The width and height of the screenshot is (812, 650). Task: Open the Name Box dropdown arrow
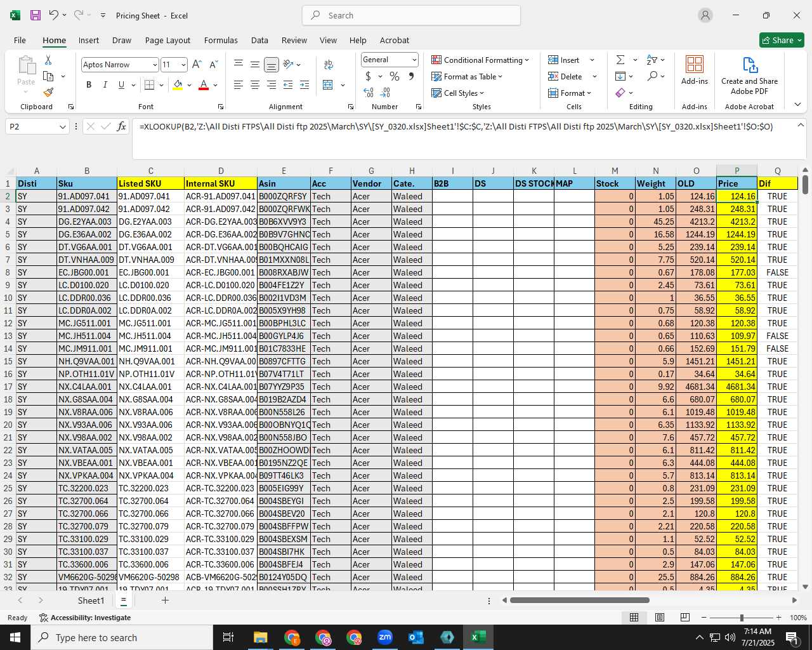point(62,127)
